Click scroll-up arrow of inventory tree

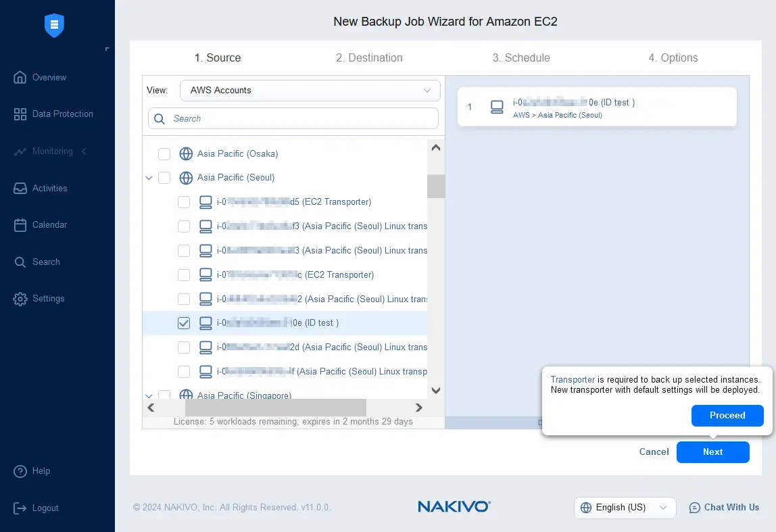click(x=436, y=148)
